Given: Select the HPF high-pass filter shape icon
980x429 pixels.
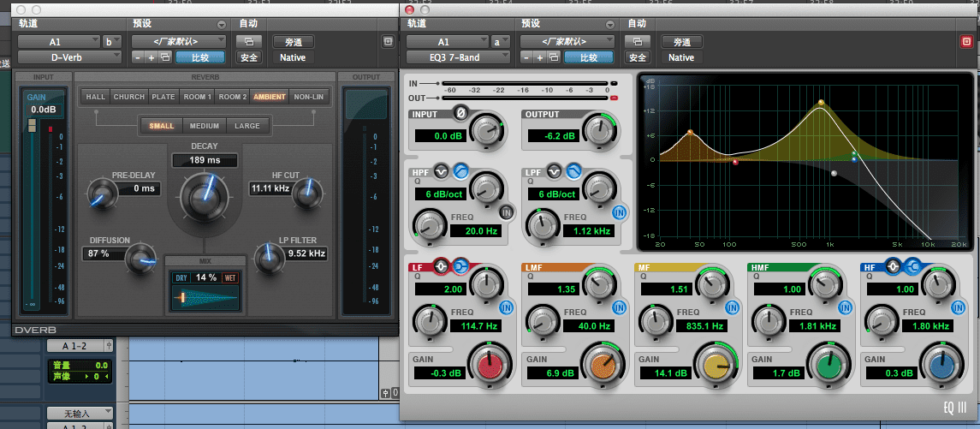Looking at the screenshot, I should [x=460, y=170].
